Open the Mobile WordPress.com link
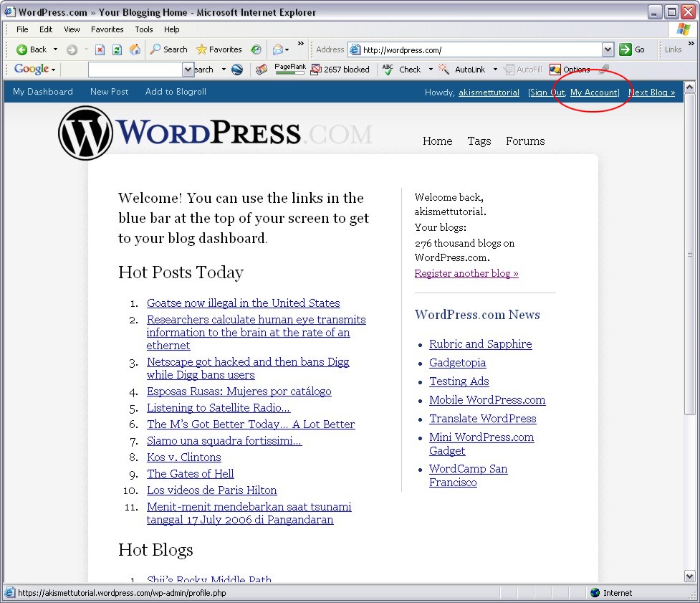 pyautogui.click(x=487, y=400)
